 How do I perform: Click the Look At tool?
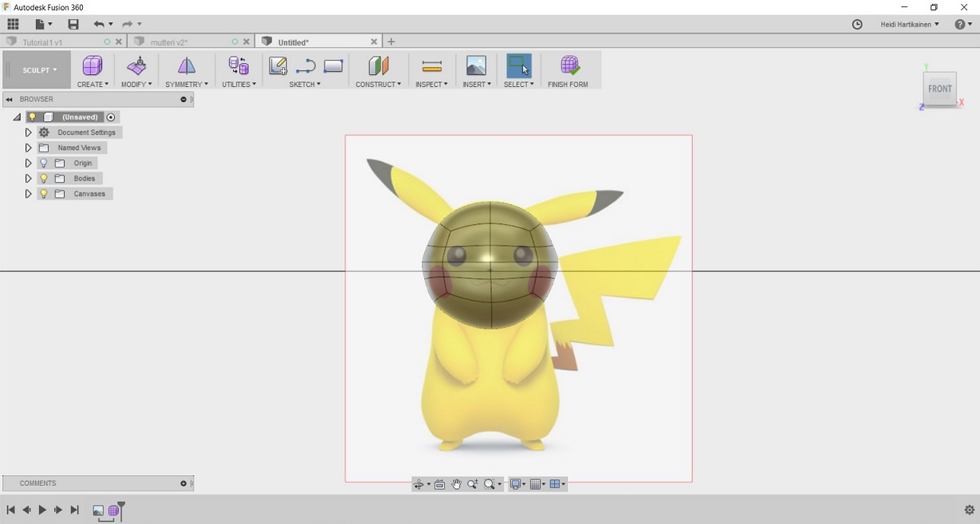pyautogui.click(x=439, y=484)
